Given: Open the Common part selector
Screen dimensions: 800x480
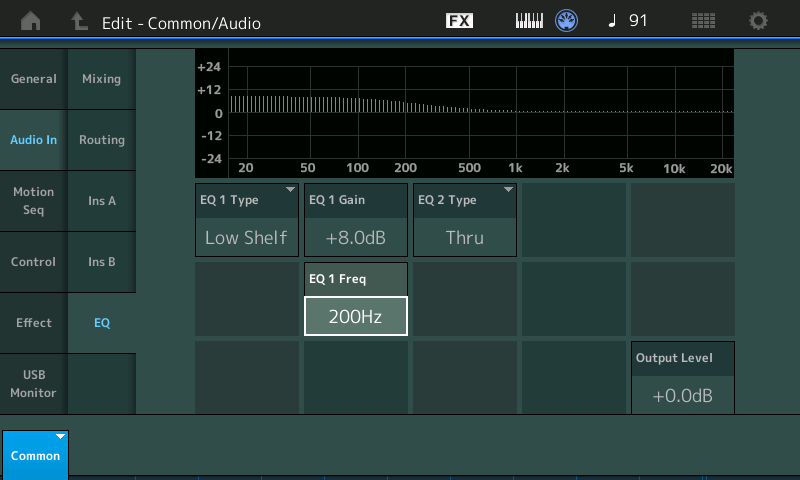Looking at the screenshot, I should point(35,454).
